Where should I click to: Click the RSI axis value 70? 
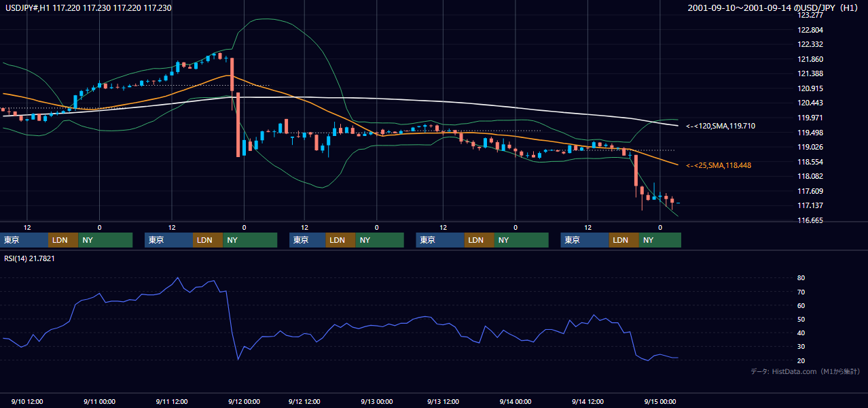801,292
